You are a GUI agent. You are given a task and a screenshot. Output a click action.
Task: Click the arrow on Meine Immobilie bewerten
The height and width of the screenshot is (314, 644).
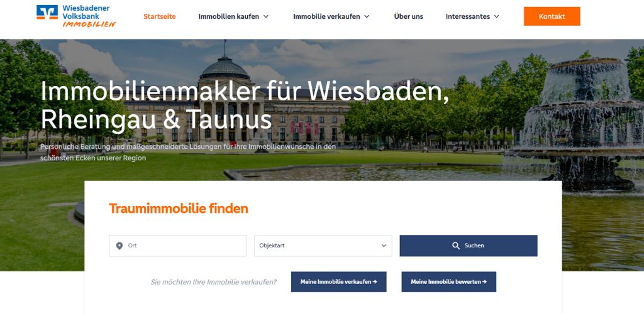point(484,282)
